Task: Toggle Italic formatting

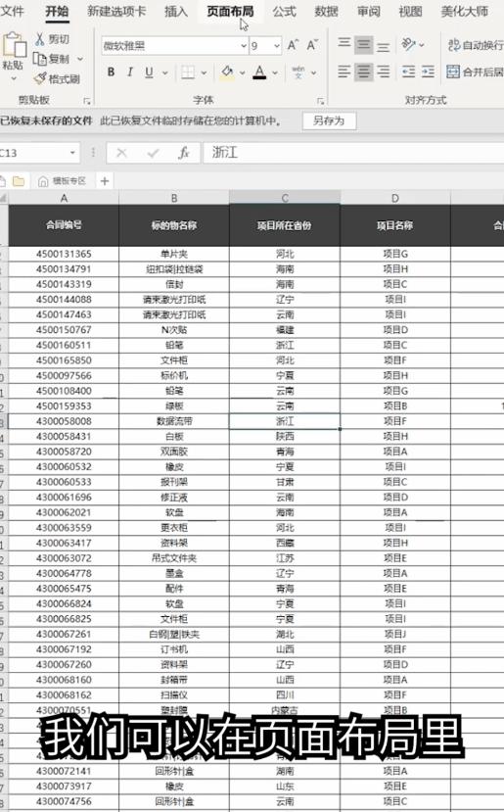Action: [x=130, y=72]
